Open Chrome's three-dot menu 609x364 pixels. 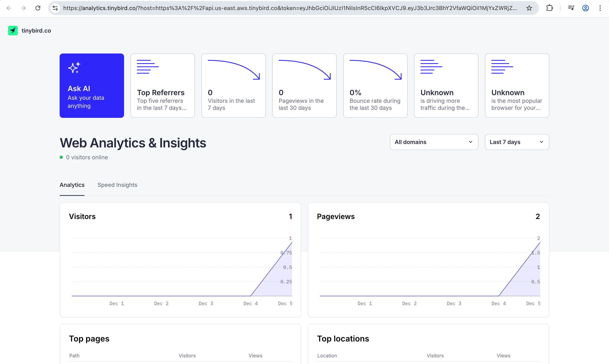tap(600, 8)
